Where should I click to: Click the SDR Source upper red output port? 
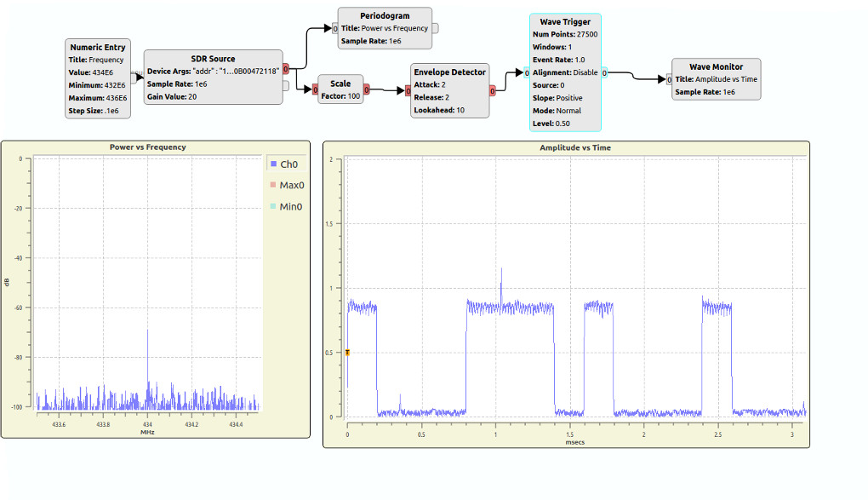coord(286,69)
